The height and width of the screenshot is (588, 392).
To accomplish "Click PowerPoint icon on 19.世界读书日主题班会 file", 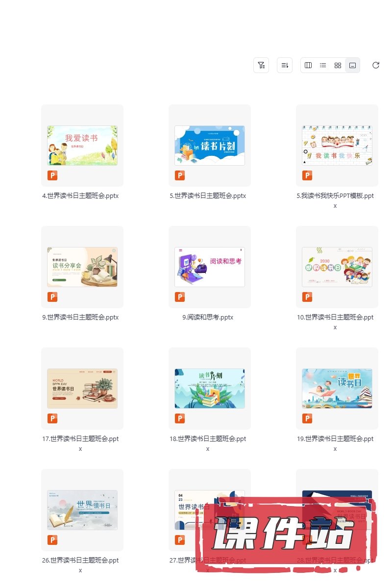I will (x=307, y=418).
